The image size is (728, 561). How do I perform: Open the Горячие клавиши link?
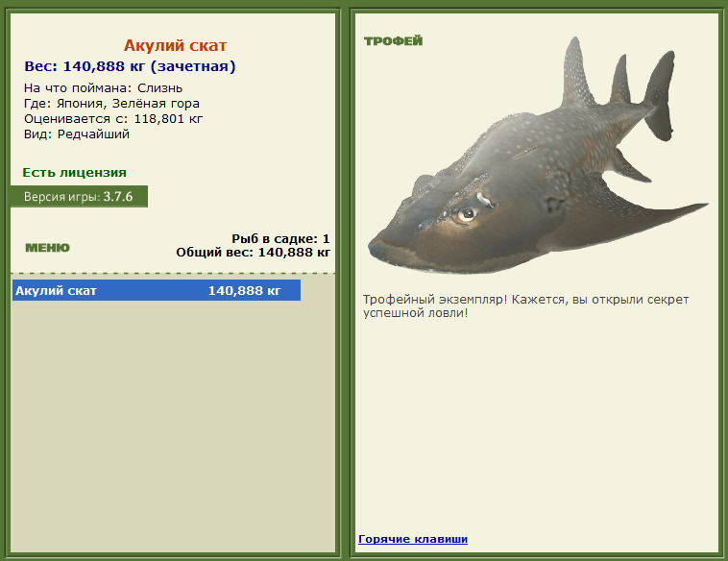pyautogui.click(x=413, y=539)
